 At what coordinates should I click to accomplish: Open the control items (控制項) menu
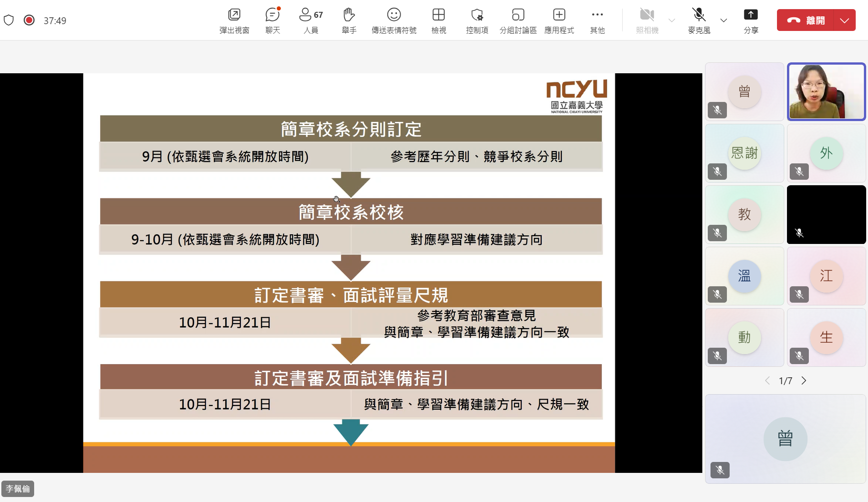477,20
